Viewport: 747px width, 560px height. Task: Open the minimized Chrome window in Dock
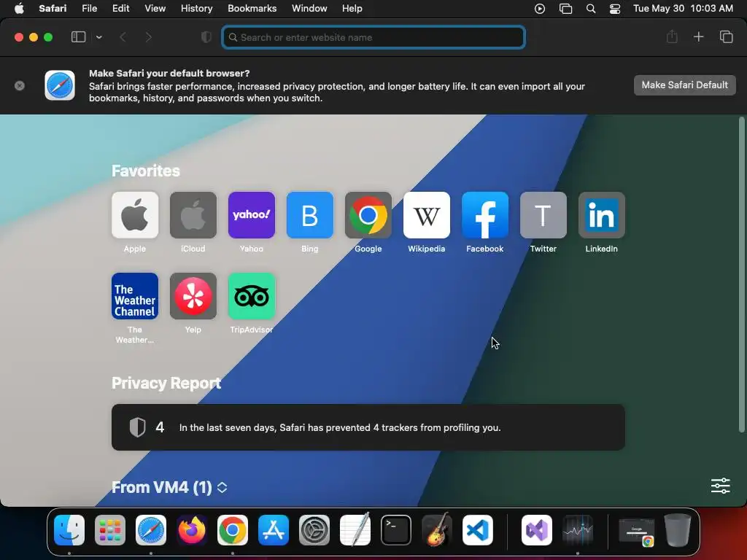coord(636,532)
